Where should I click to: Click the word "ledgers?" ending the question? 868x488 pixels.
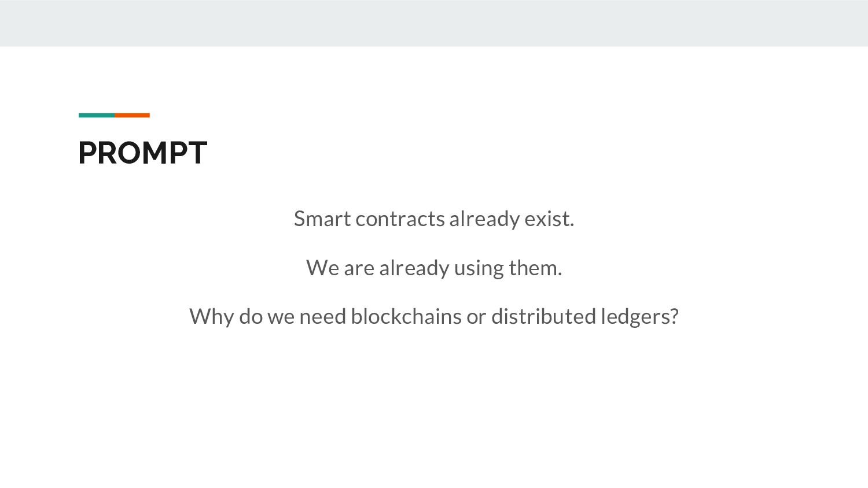[639, 317]
